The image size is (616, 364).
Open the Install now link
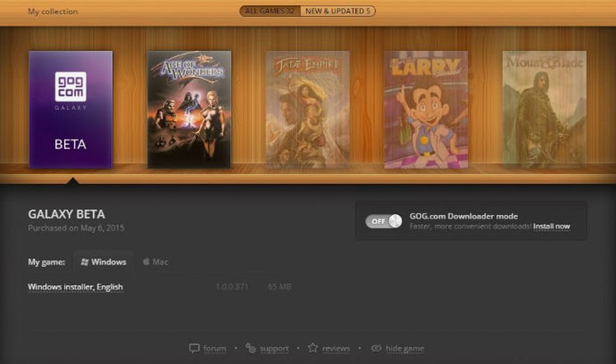(552, 226)
